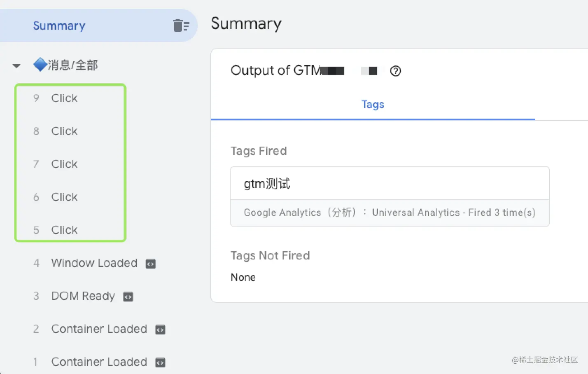Image resolution: width=588 pixels, height=374 pixels.
Task: Click code icon next to Window Loaded
Action: coord(151,264)
